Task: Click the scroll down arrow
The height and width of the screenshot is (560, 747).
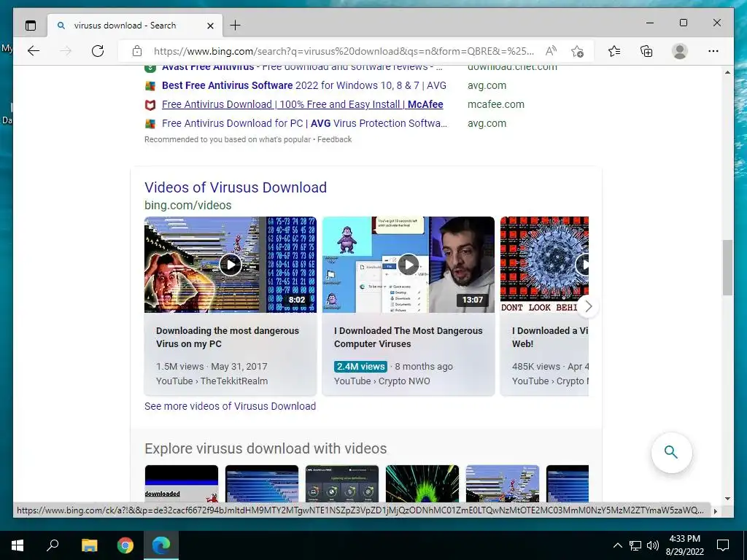Action: pyautogui.click(x=727, y=499)
